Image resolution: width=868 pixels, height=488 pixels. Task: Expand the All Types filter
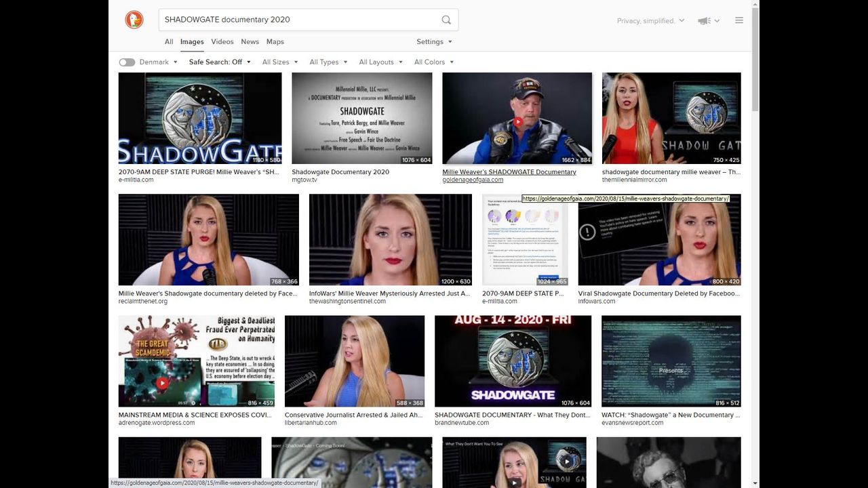pyautogui.click(x=328, y=62)
